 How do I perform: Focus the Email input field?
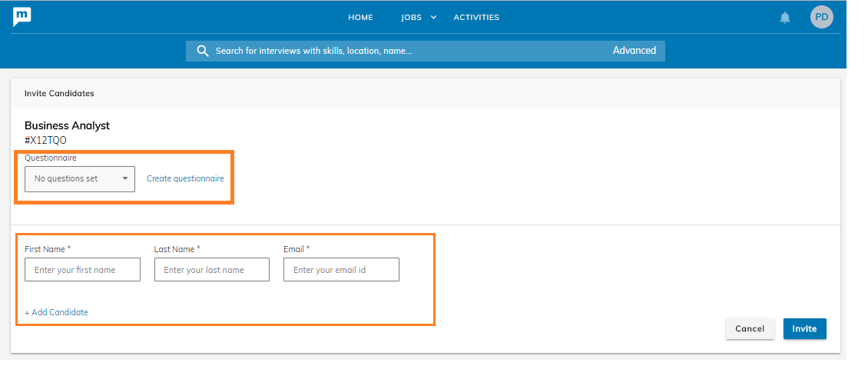click(341, 270)
